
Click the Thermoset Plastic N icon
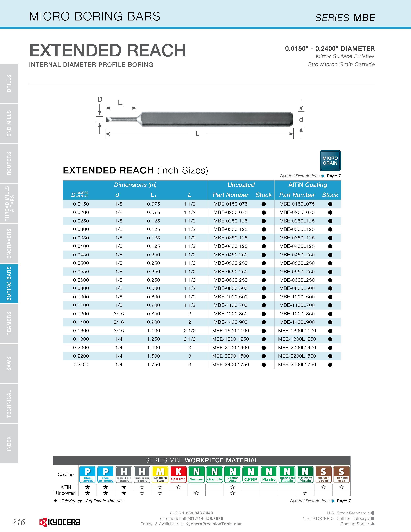point(287,474)
